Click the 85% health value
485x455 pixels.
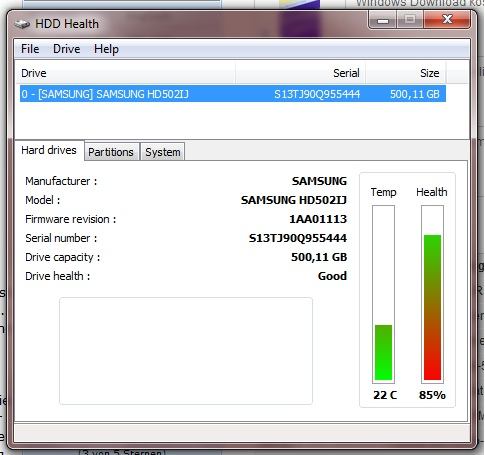(432, 395)
